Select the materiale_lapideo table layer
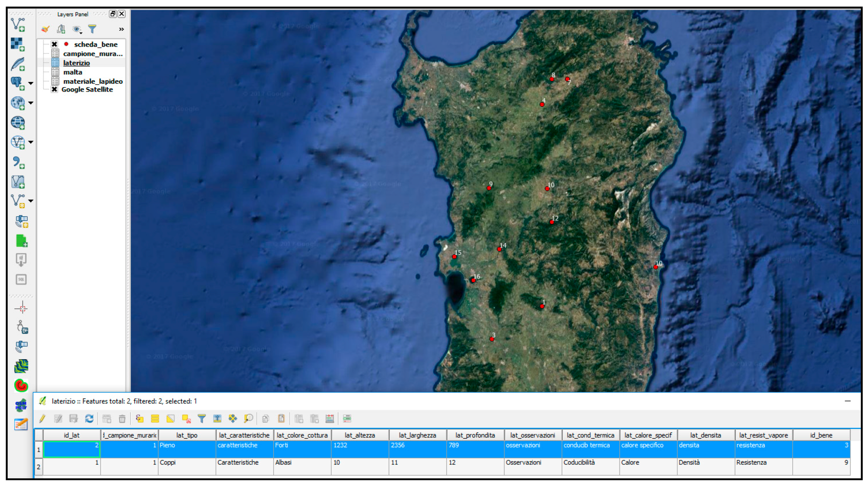Viewport: 868px width, 486px height. 93,81
